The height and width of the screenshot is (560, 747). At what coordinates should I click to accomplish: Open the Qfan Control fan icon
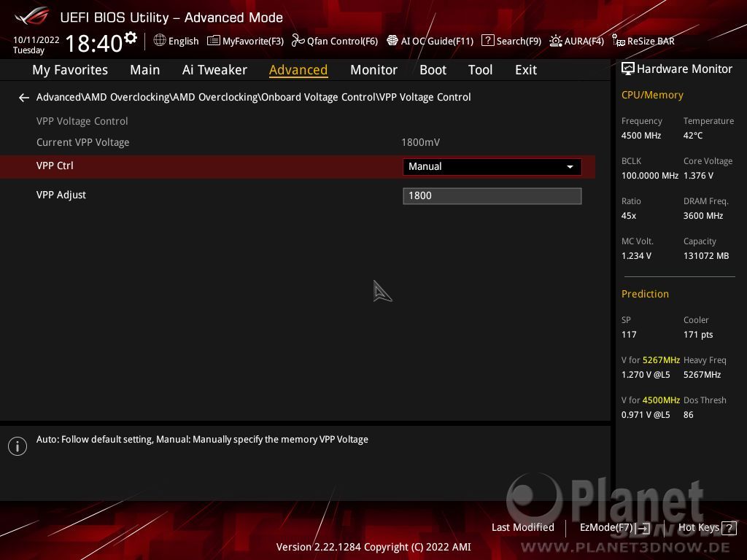coord(298,41)
